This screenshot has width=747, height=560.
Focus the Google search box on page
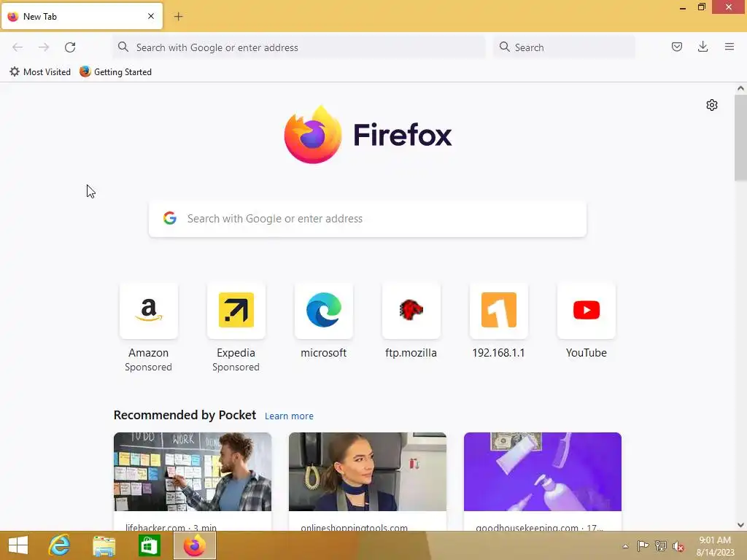click(x=368, y=219)
